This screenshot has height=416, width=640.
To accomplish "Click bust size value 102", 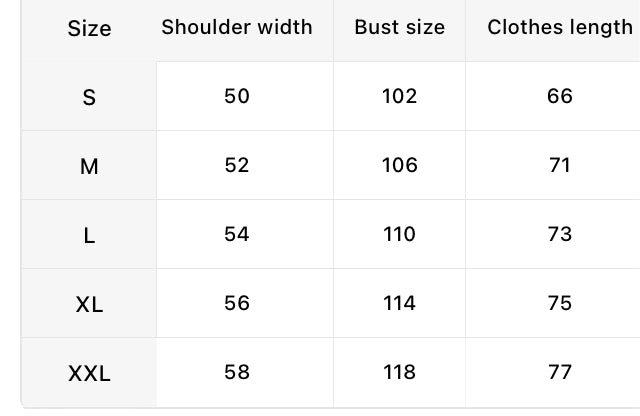I will 400,96.
